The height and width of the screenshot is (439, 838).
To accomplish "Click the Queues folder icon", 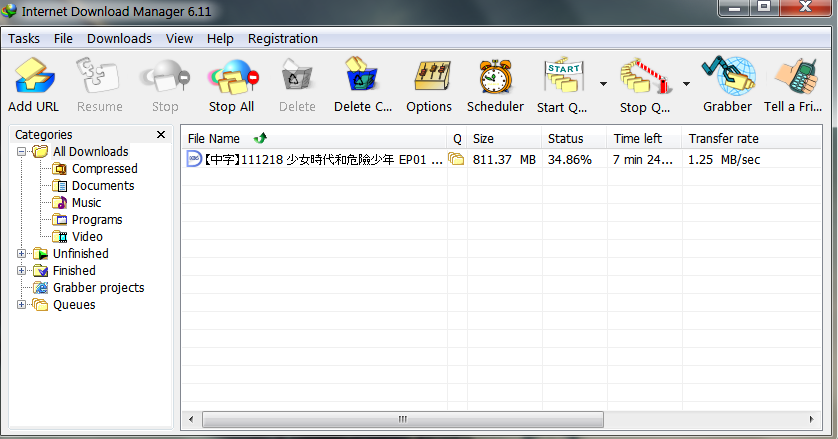I will [40, 305].
